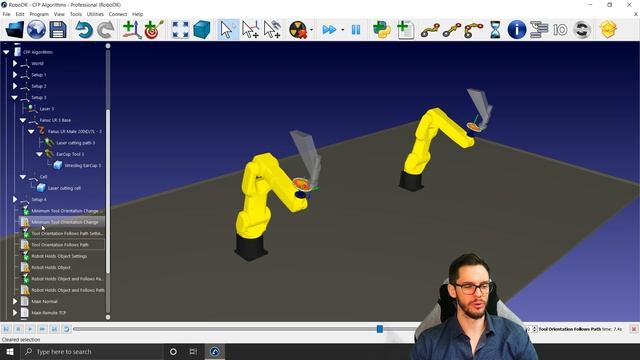The height and width of the screenshot is (360, 640).
Task: Choose the move reference frames tool
Action: [250, 30]
